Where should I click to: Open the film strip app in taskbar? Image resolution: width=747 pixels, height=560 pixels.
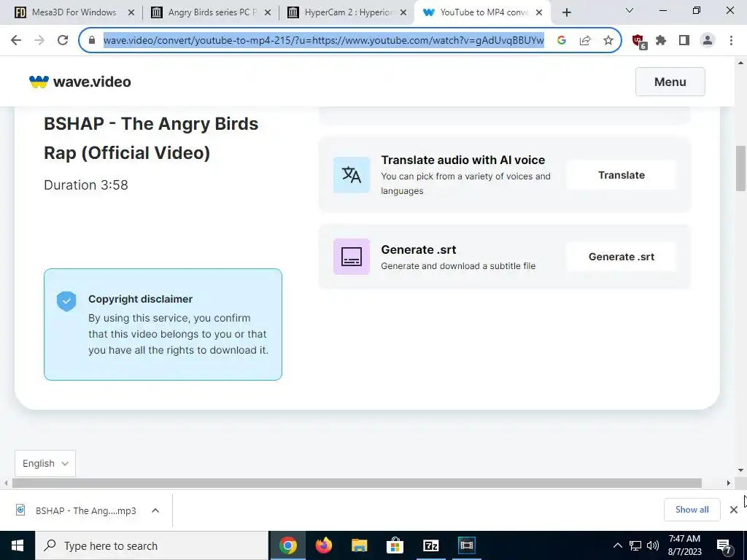click(466, 545)
